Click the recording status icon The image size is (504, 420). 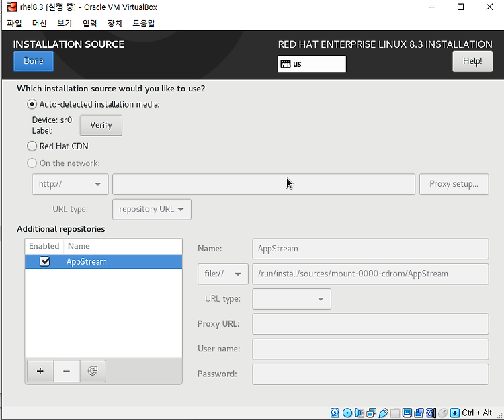pos(419,413)
